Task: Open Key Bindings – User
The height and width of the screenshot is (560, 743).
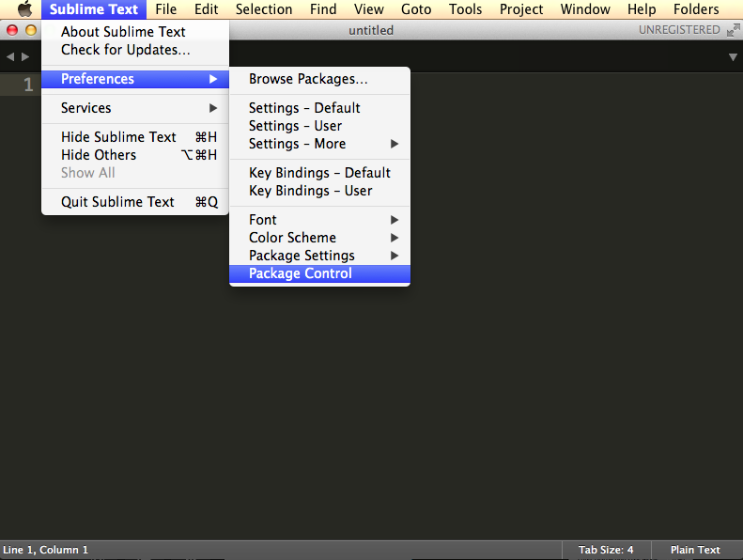Action: point(320,191)
